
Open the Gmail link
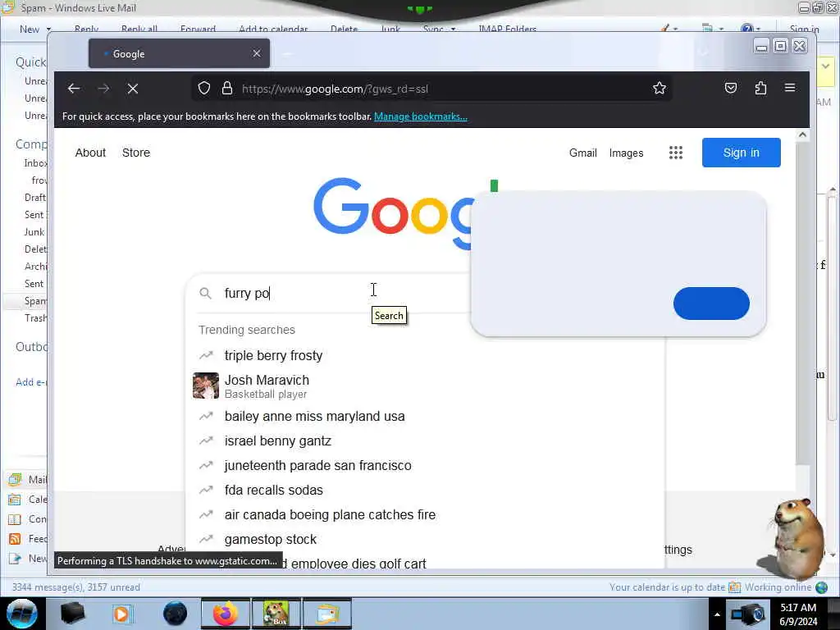coord(583,153)
